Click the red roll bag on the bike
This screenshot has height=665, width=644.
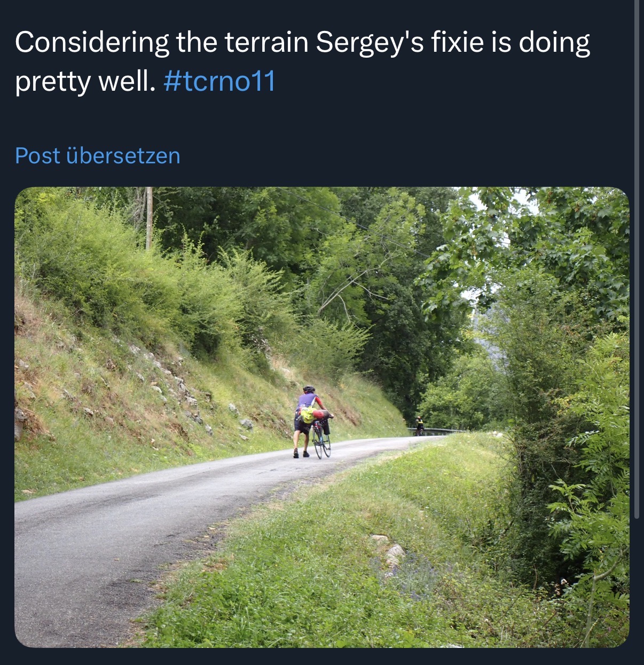320,414
